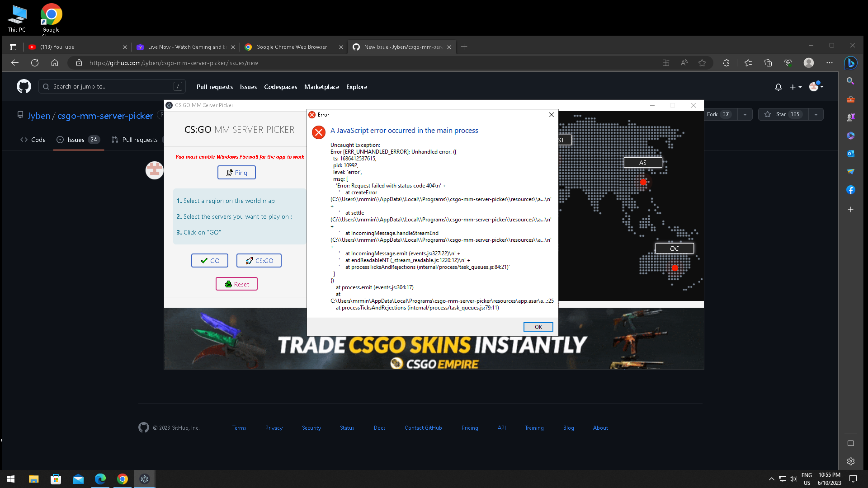Open Microsoft Store from taskbar
The width and height of the screenshot is (868, 488).
tap(56, 479)
